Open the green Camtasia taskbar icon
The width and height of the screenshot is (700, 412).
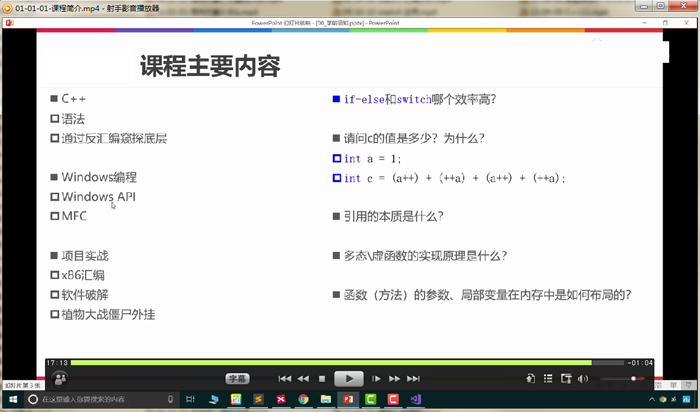[371, 399]
